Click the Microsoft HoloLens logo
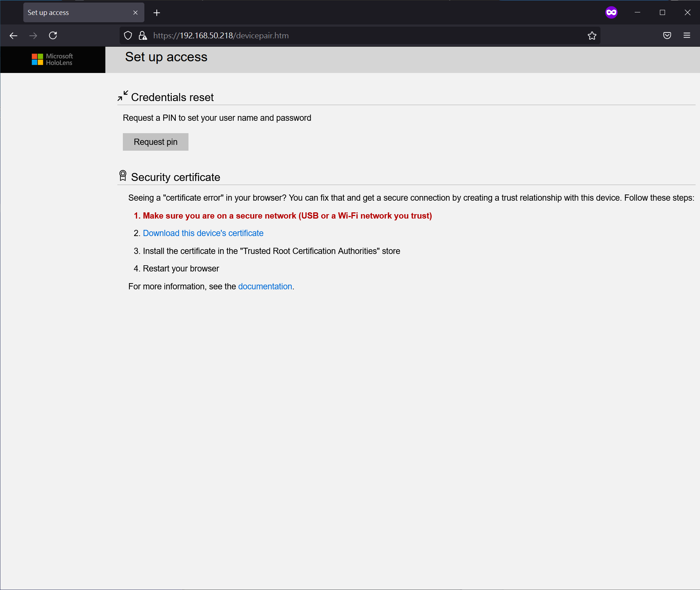This screenshot has height=590, width=700. [52, 59]
